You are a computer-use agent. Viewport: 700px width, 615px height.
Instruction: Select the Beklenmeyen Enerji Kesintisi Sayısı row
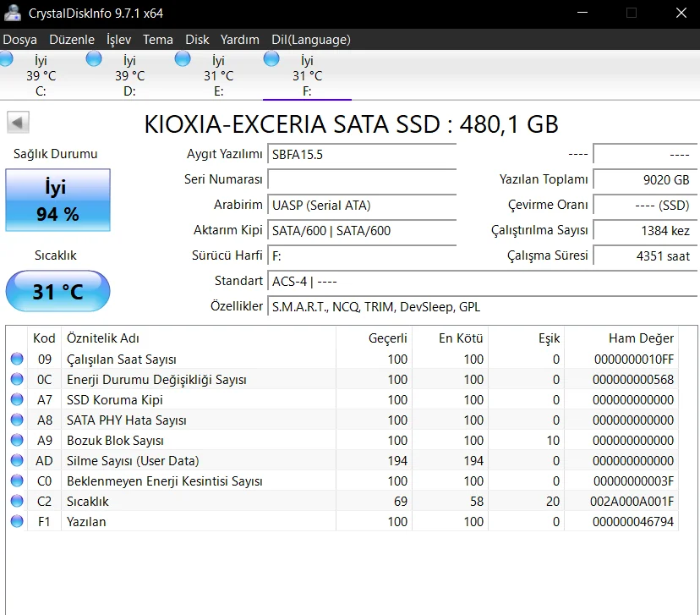(342, 481)
